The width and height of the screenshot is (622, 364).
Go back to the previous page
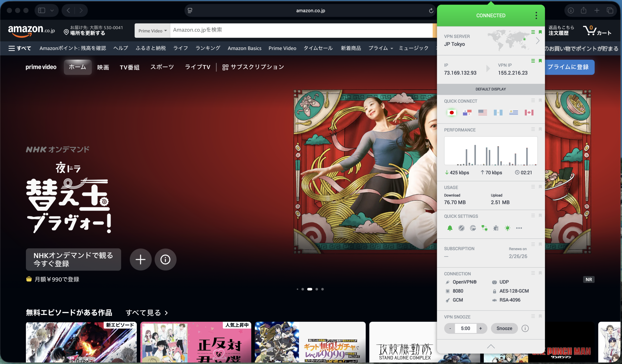click(68, 10)
